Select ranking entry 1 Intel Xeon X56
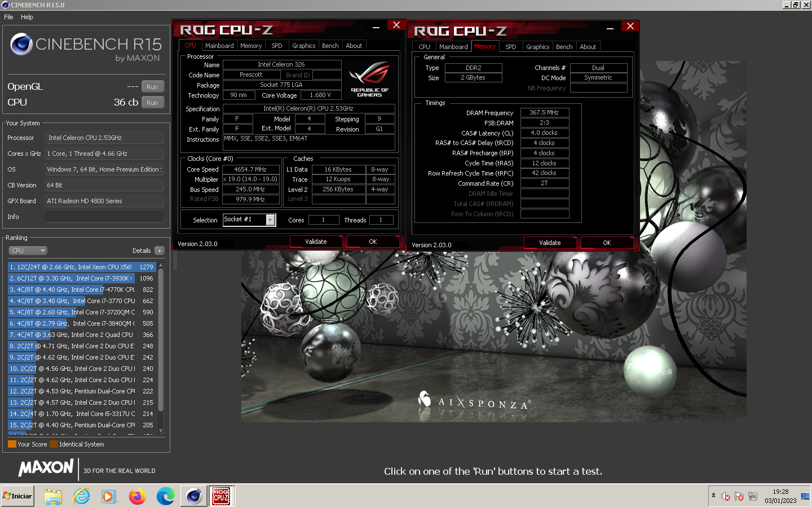Image resolution: width=812 pixels, height=508 pixels. 82,267
